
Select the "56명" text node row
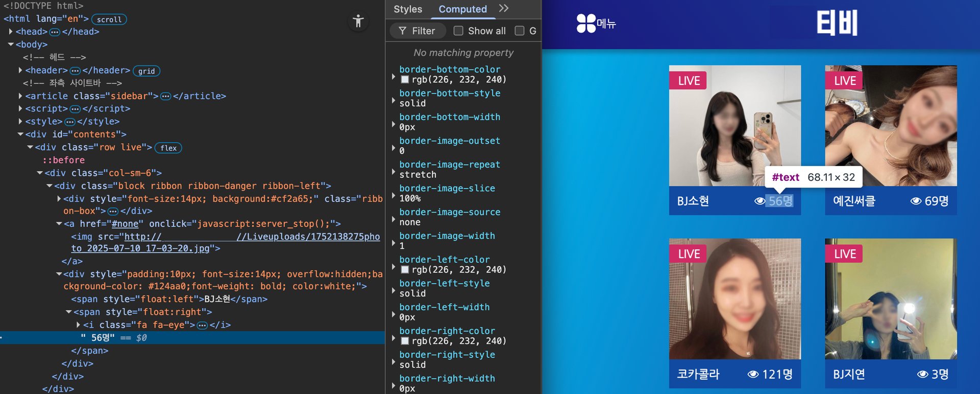click(x=192, y=338)
